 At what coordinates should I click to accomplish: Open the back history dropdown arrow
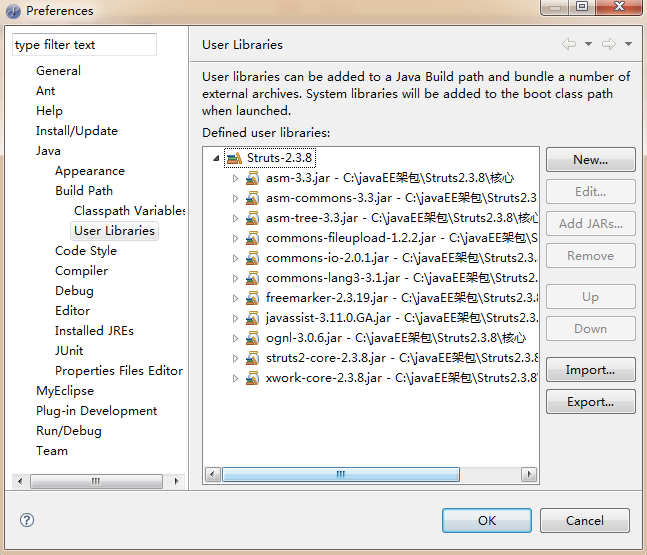[588, 44]
